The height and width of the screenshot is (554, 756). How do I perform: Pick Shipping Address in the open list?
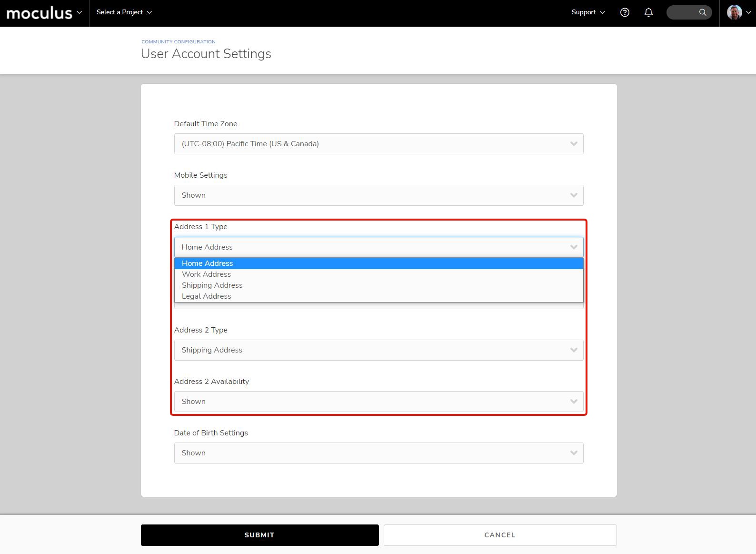(x=212, y=285)
